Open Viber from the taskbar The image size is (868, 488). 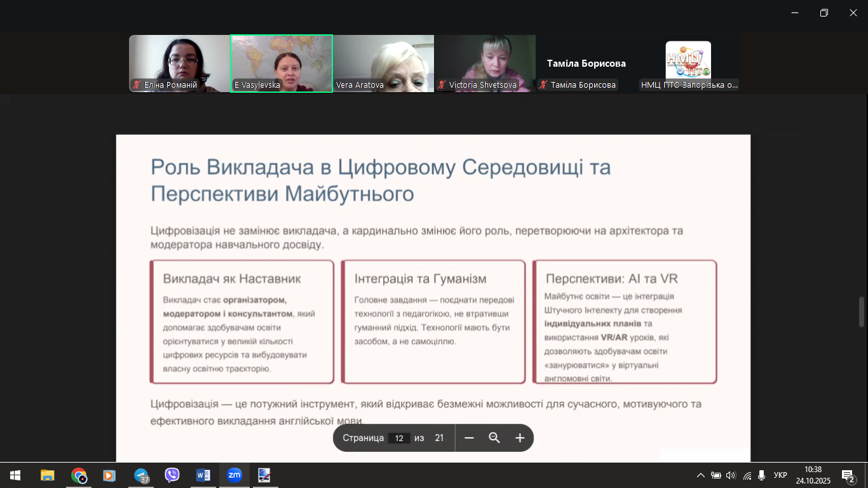coord(172,475)
